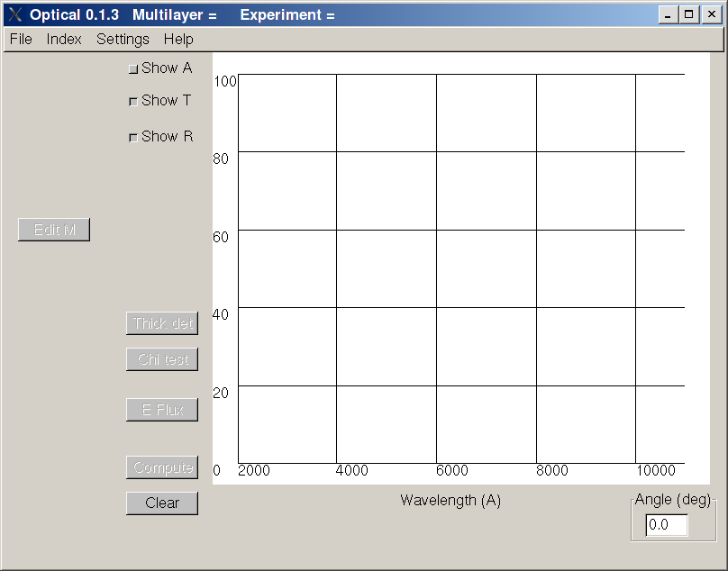Image resolution: width=728 pixels, height=571 pixels.
Task: Click the Wavelength (A) axis label
Action: [x=450, y=501]
